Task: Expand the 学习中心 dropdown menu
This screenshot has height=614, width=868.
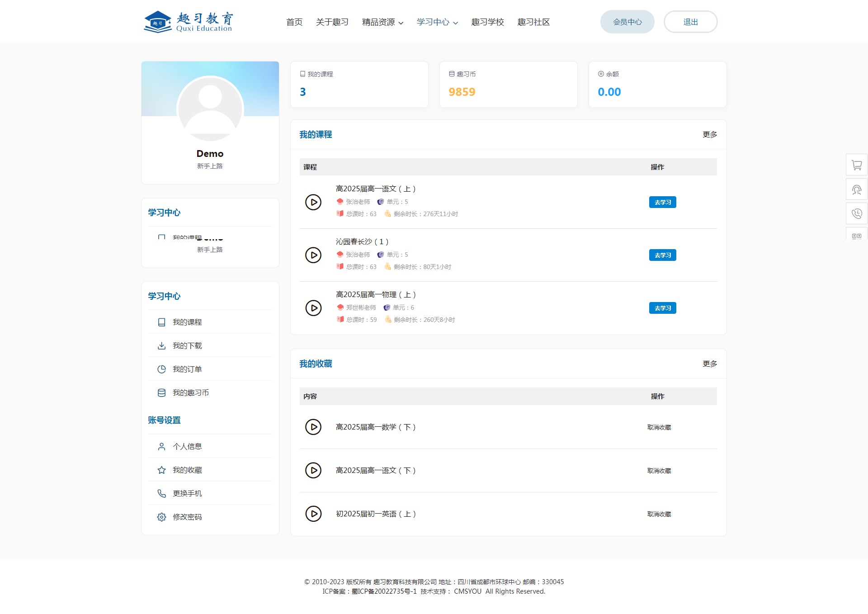Action: pyautogui.click(x=437, y=22)
